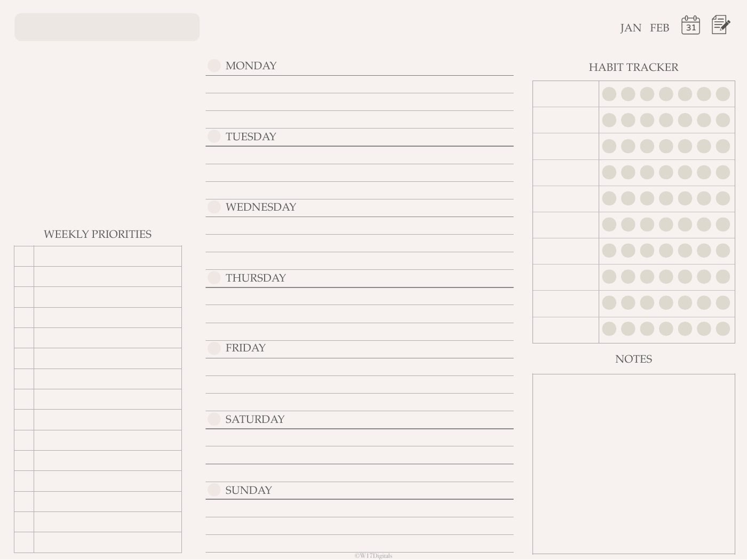Check the last Weekly Priorities checkbox
The image size is (747, 560).
24,542
